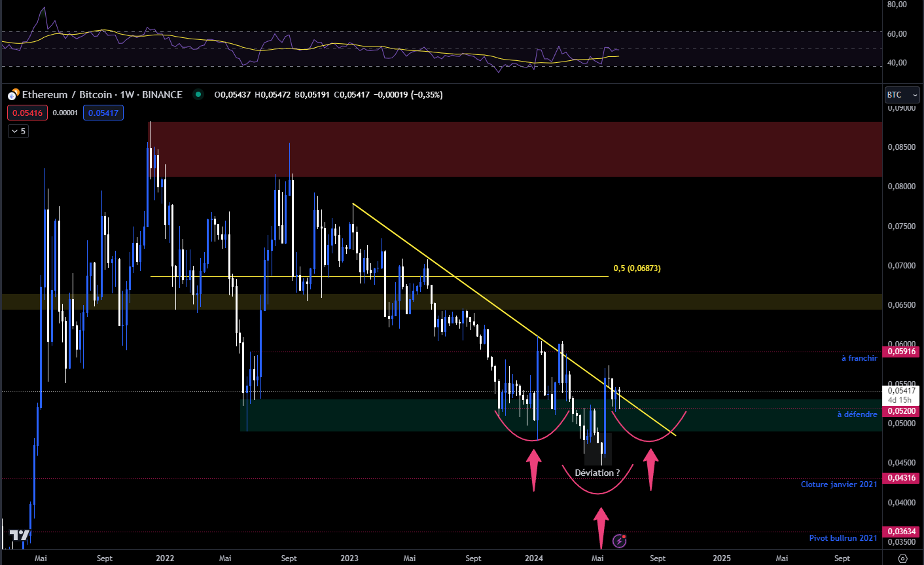Click the 0.04316 level marker to toggle it
The image size is (924, 565).
(x=901, y=478)
